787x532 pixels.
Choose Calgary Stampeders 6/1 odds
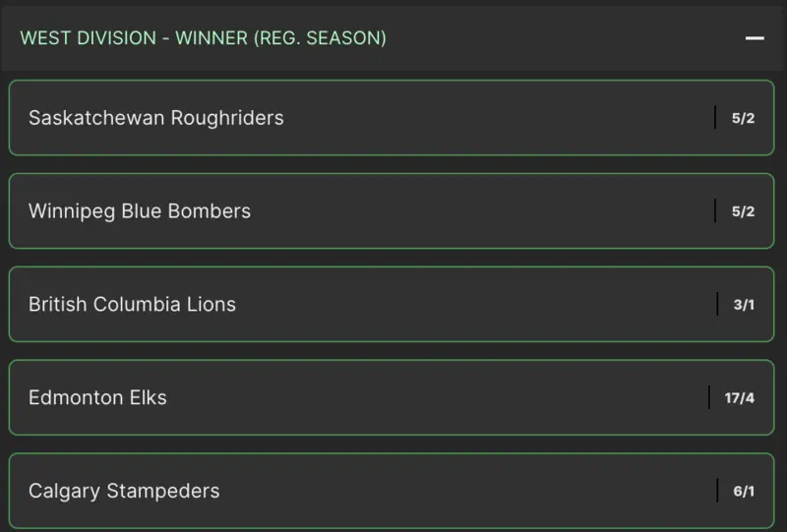pos(744,491)
